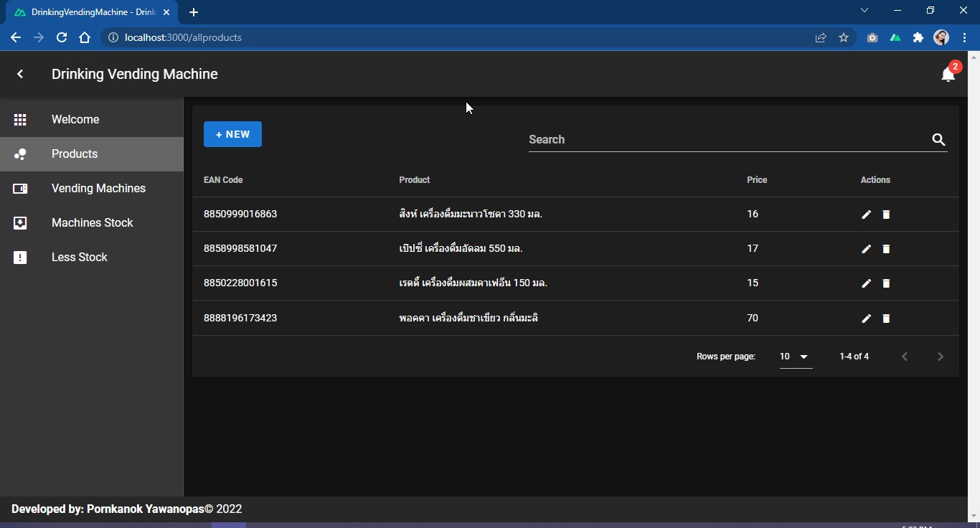Click the notification bell icon
The image size is (980, 528).
(948, 74)
